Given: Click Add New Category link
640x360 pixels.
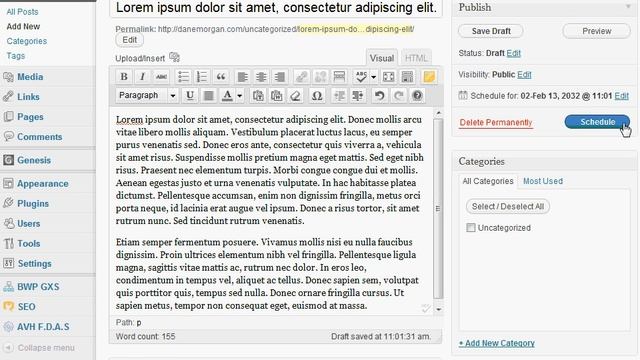Looking at the screenshot, I should click(496, 343).
